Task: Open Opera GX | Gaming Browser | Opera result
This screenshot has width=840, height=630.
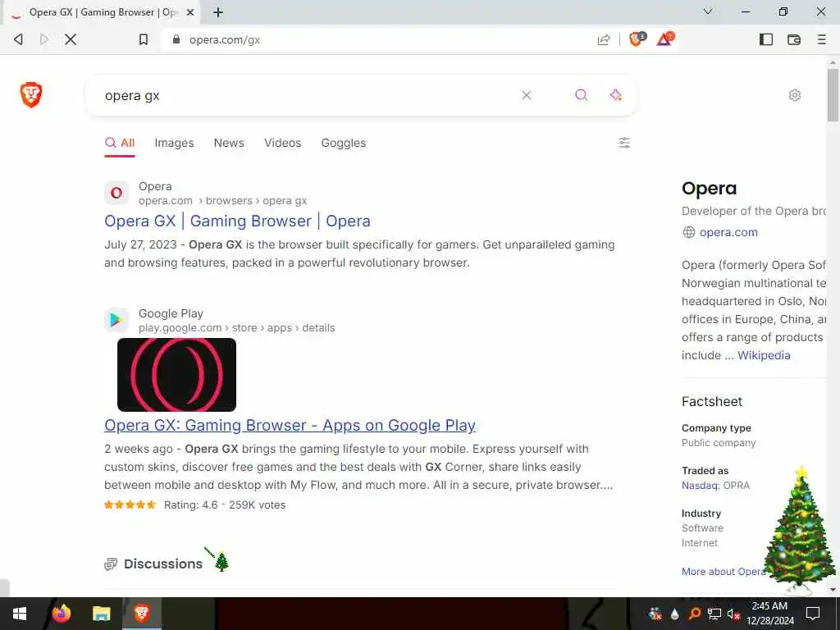Action: (x=237, y=221)
